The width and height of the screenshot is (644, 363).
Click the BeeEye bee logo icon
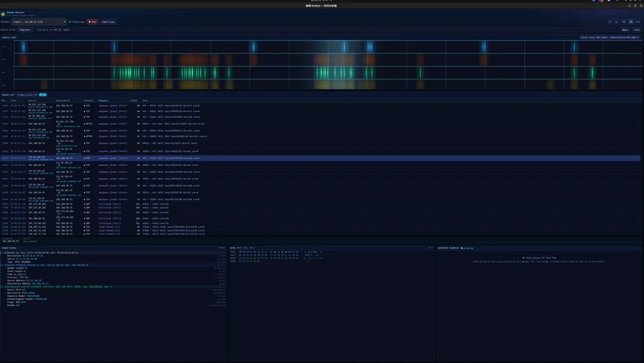3,14
